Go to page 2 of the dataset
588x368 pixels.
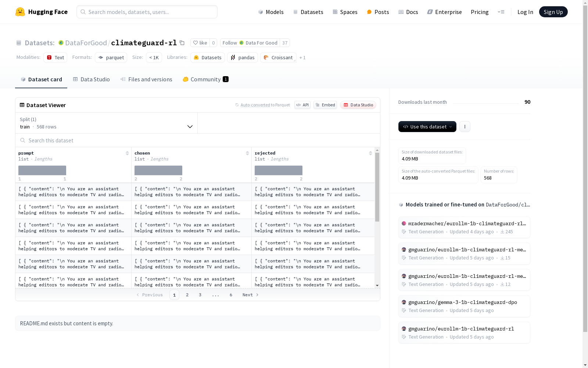[x=187, y=295]
